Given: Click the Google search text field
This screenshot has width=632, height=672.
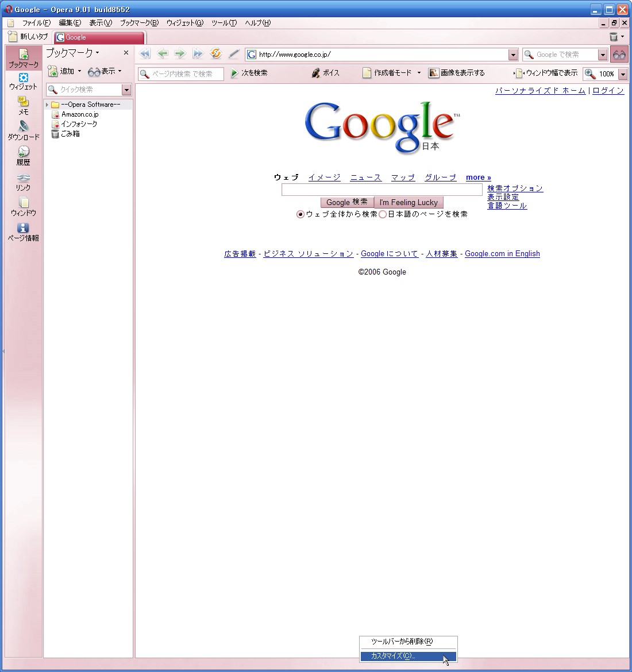Looking at the screenshot, I should [381, 190].
